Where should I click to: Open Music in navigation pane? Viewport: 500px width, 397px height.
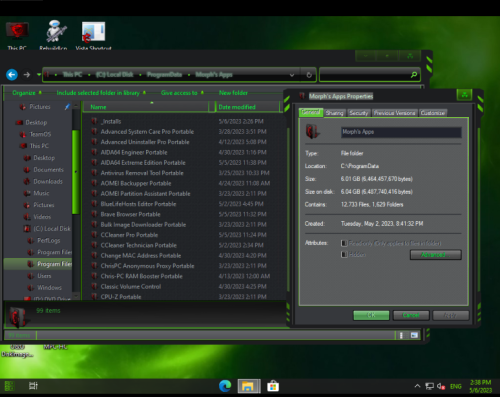(x=41, y=193)
